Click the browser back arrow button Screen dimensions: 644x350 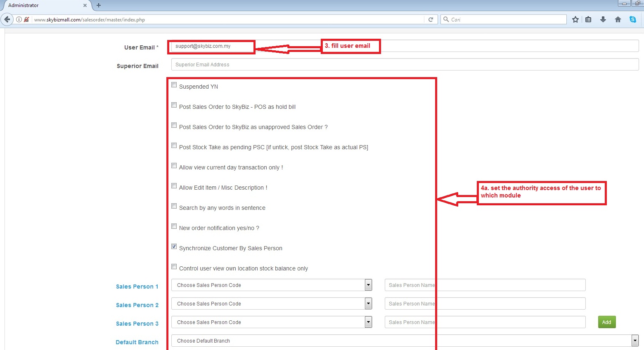point(7,19)
